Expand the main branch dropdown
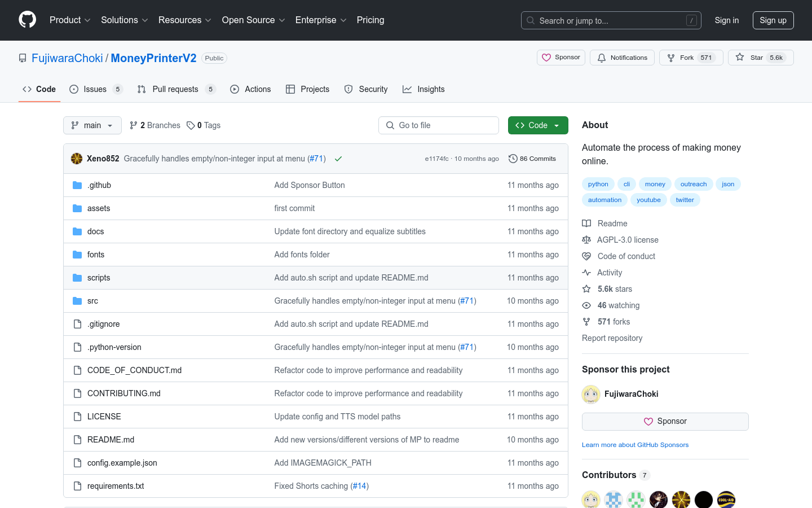Screen dimensions: 812x508 point(92,125)
